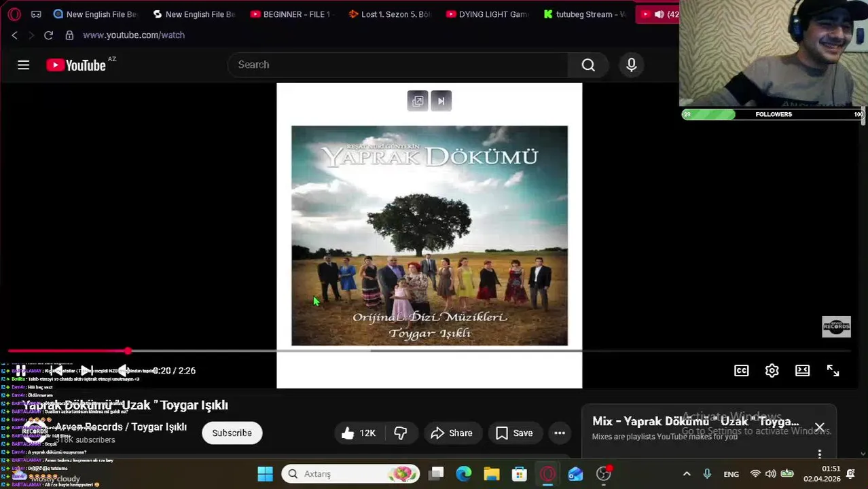Go back using the browser back arrow
The height and width of the screenshot is (489, 868).
pos(14,35)
